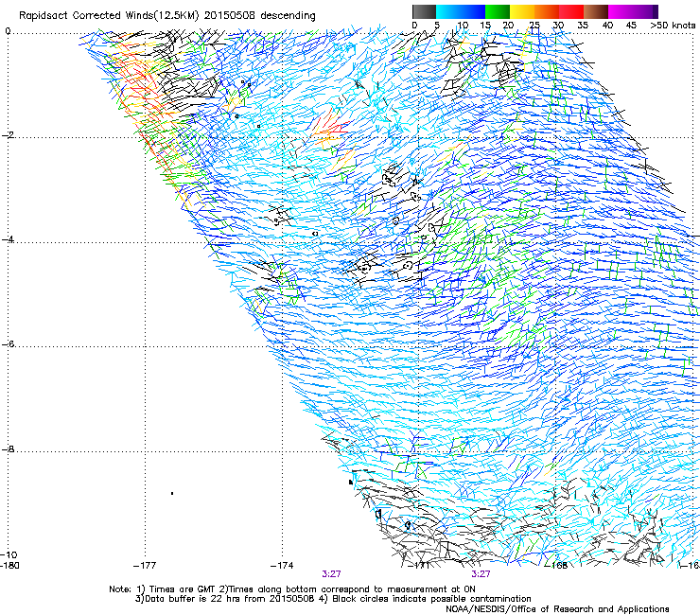
Task: Click the purple '3:27' time left of -171
Action: (332, 574)
